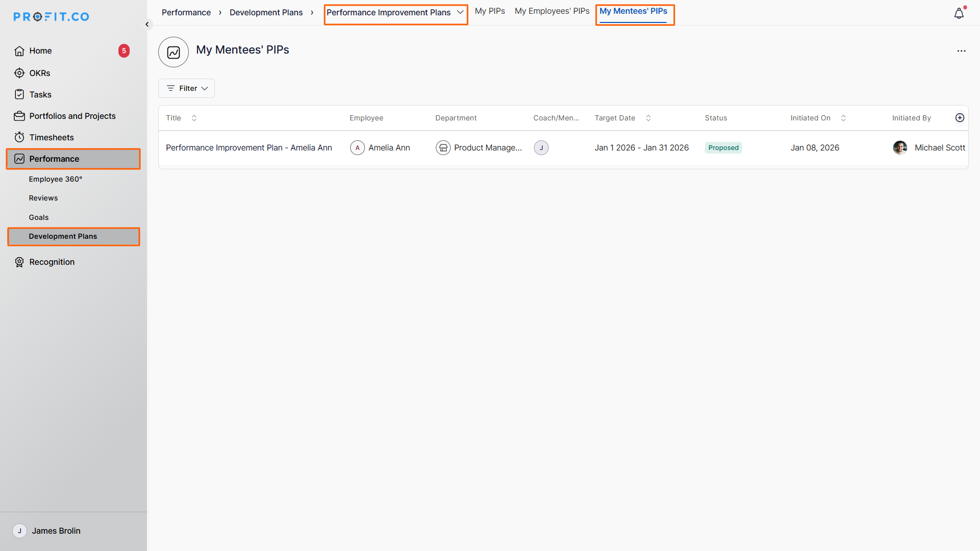The image size is (980, 551).
Task: Switch to My Employees' PIPs tab
Action: pos(552,11)
